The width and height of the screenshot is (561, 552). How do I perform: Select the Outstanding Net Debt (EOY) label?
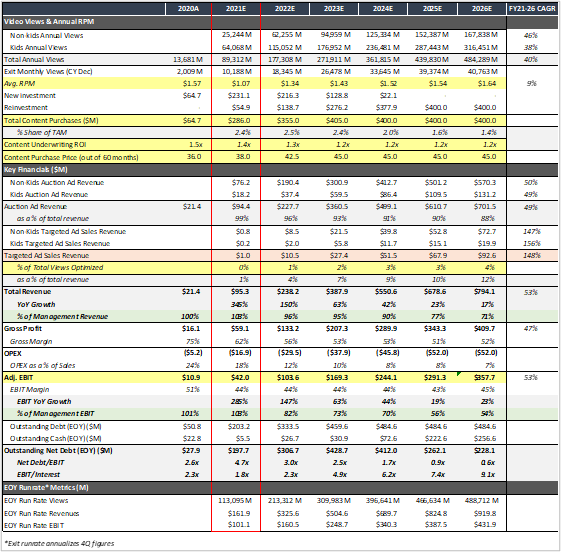pos(58,450)
